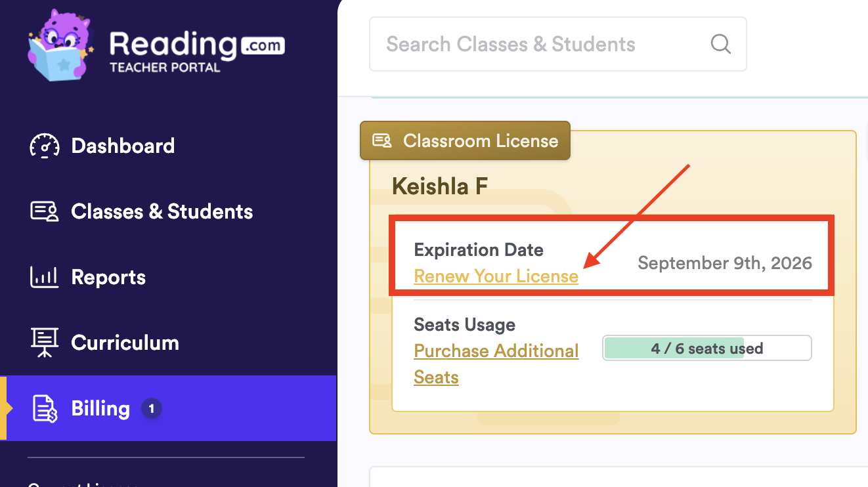The width and height of the screenshot is (868, 487).
Task: Focus the Search Classes & Students field
Action: [538, 45]
